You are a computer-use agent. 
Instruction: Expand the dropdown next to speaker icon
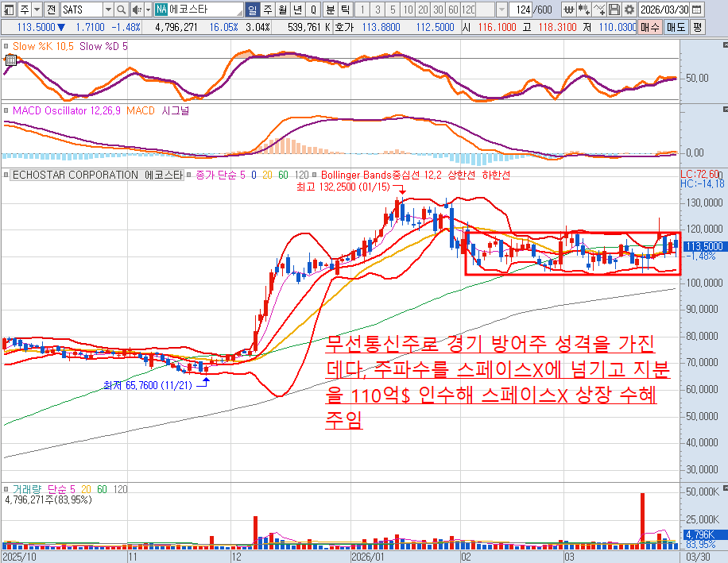pos(146,10)
